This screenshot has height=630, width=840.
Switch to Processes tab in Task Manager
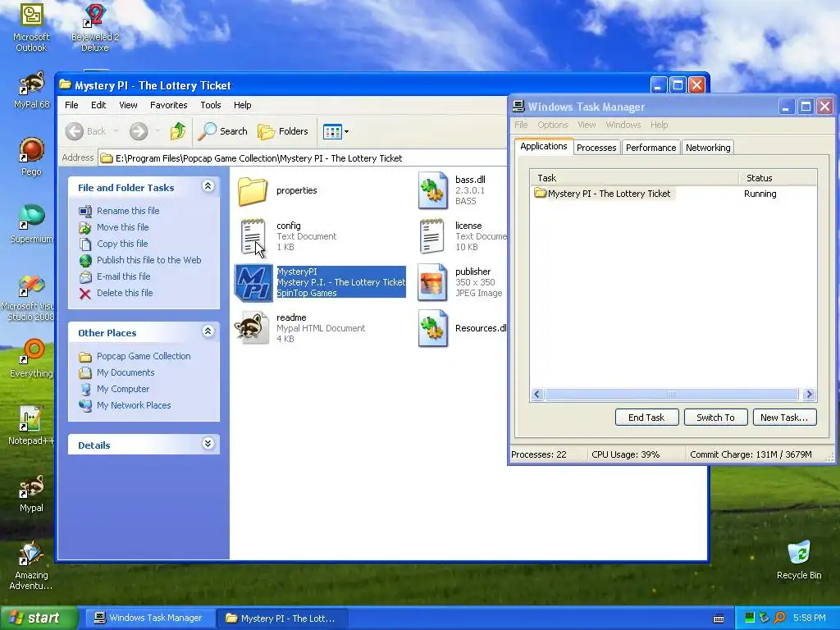pos(596,148)
